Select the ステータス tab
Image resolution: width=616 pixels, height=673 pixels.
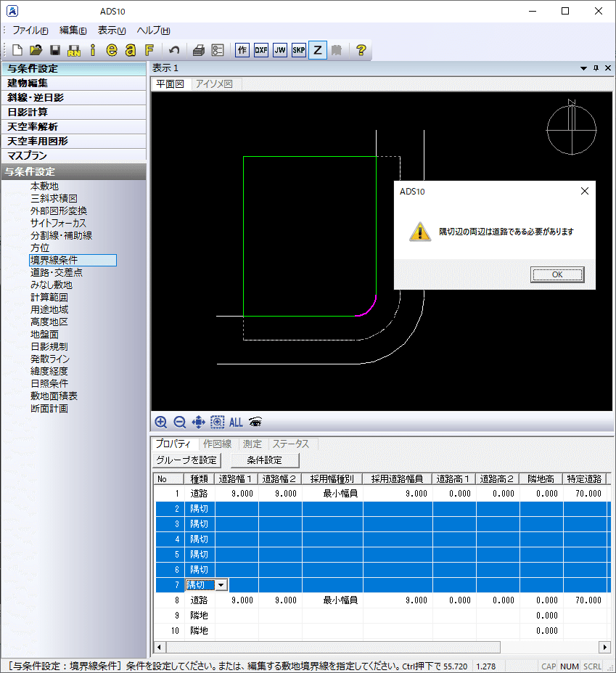point(291,444)
